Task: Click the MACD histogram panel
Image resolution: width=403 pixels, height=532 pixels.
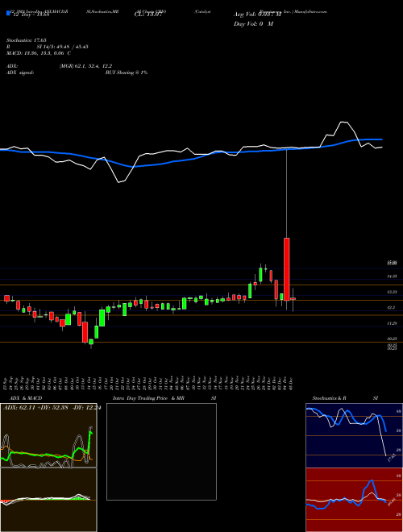Action: pos(48,500)
